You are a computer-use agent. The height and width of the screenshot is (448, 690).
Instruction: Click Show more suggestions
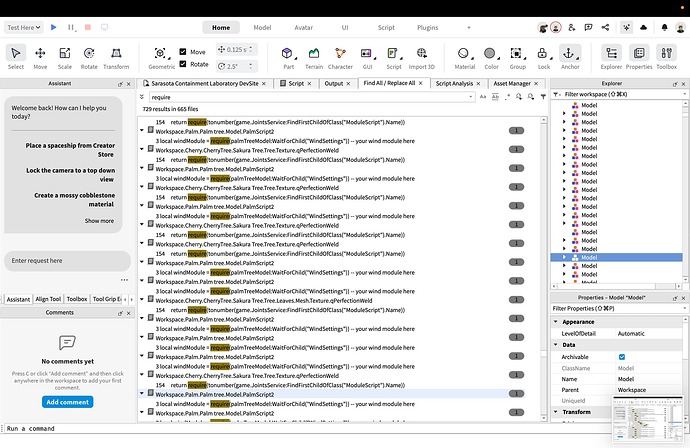99,220
